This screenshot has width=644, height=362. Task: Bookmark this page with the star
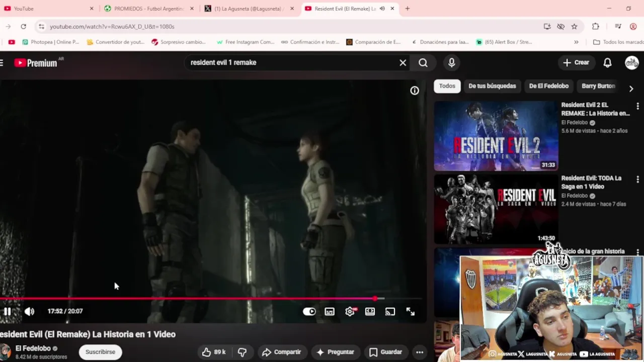point(574,27)
